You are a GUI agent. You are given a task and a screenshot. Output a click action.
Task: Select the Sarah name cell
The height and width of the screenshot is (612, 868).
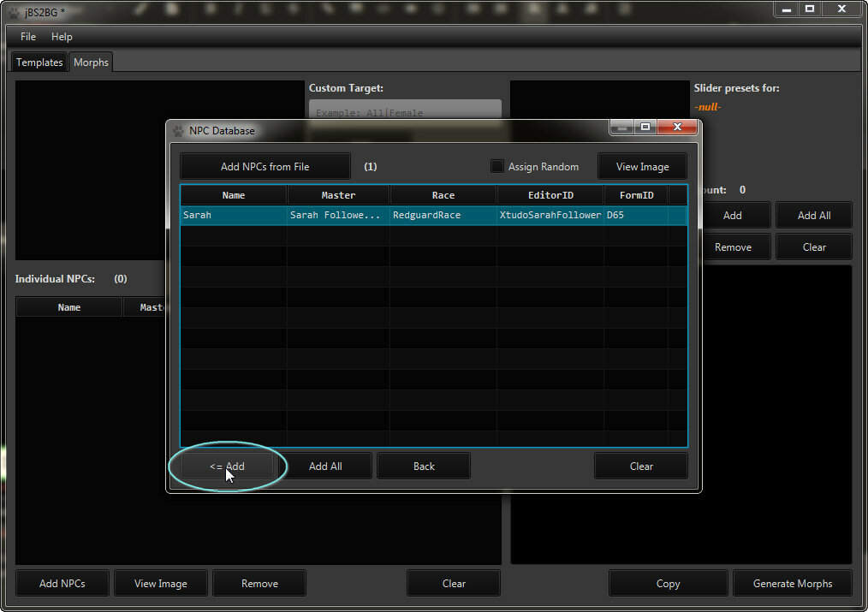[x=234, y=215]
